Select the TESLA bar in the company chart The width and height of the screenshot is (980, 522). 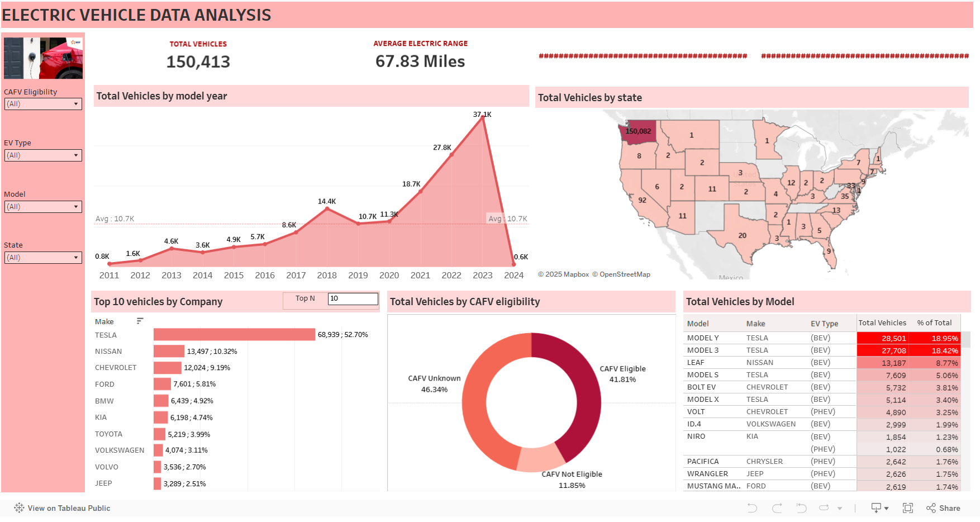tap(234, 334)
